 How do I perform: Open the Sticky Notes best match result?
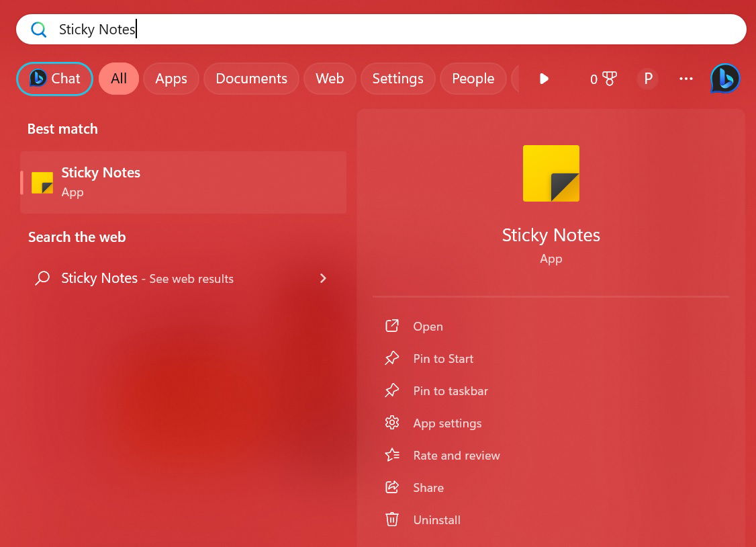pos(183,182)
